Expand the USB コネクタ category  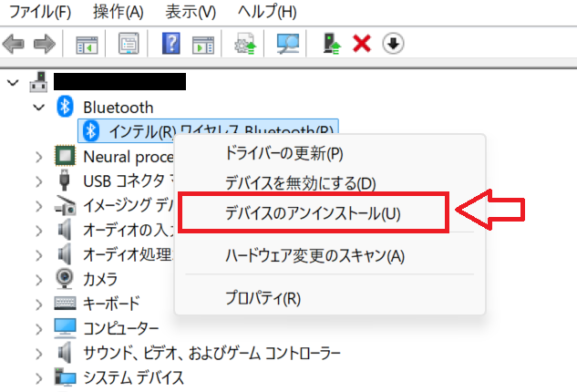click(x=39, y=181)
